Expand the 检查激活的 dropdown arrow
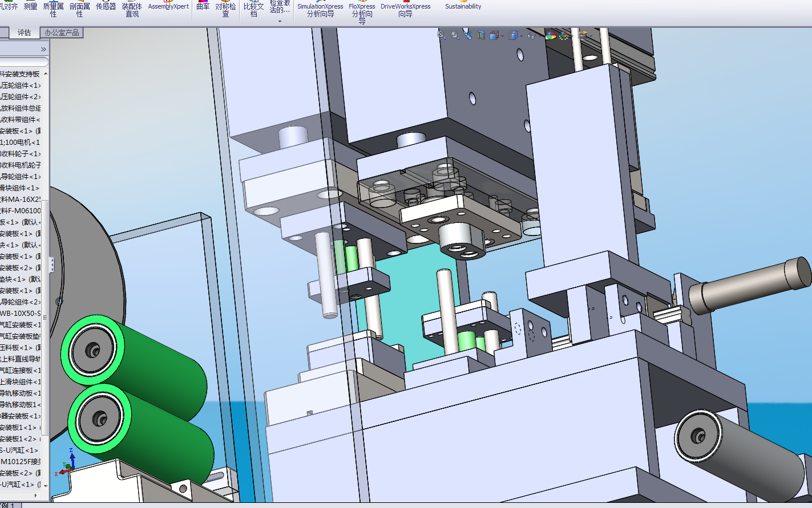This screenshot has height=508, width=812. click(280, 21)
